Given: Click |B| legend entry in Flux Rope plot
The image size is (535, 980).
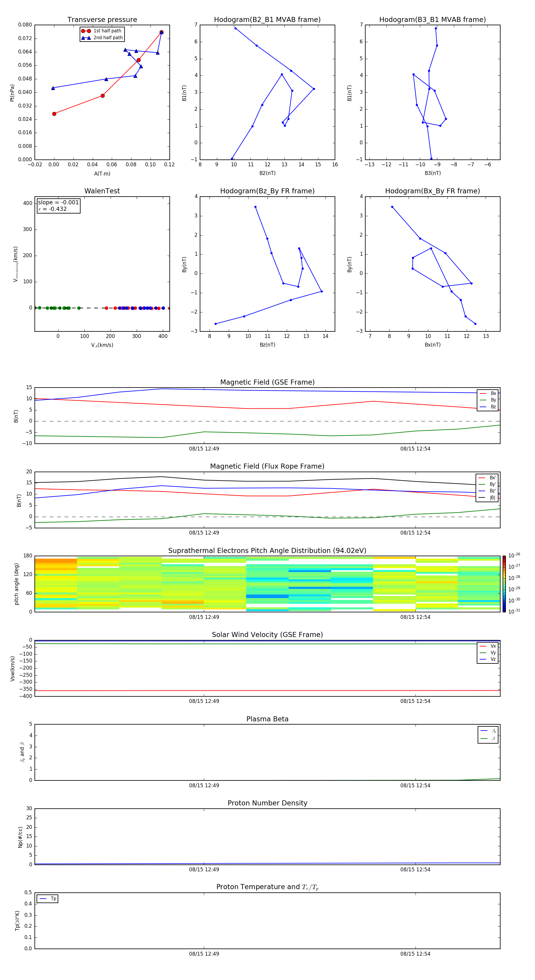Looking at the screenshot, I should [487, 498].
